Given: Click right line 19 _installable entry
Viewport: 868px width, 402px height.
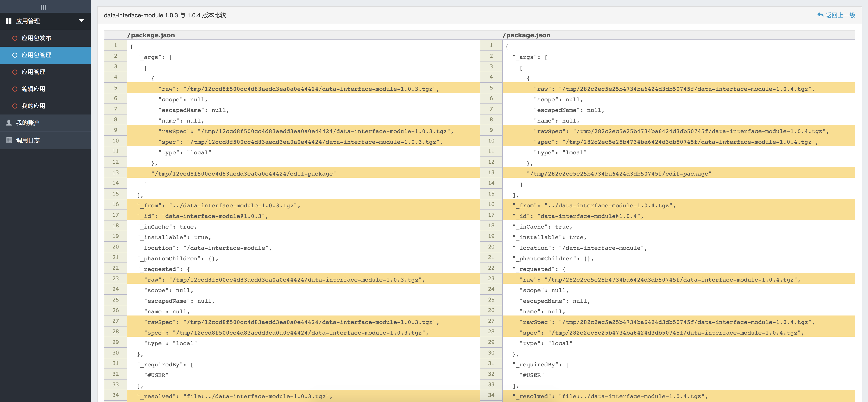Looking at the screenshot, I should [x=550, y=237].
